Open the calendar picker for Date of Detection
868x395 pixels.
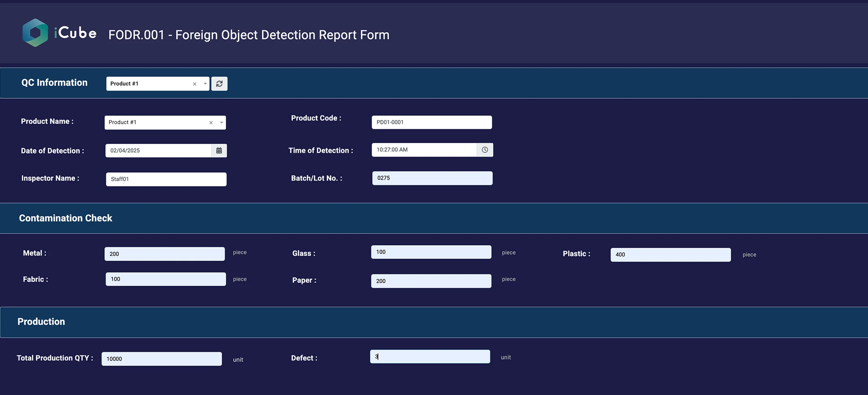point(219,150)
